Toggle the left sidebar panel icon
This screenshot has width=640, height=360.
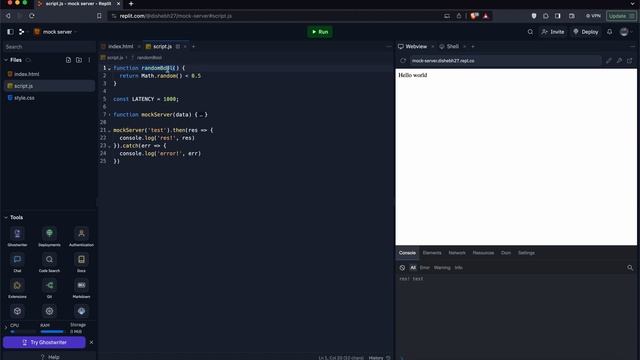point(10,32)
